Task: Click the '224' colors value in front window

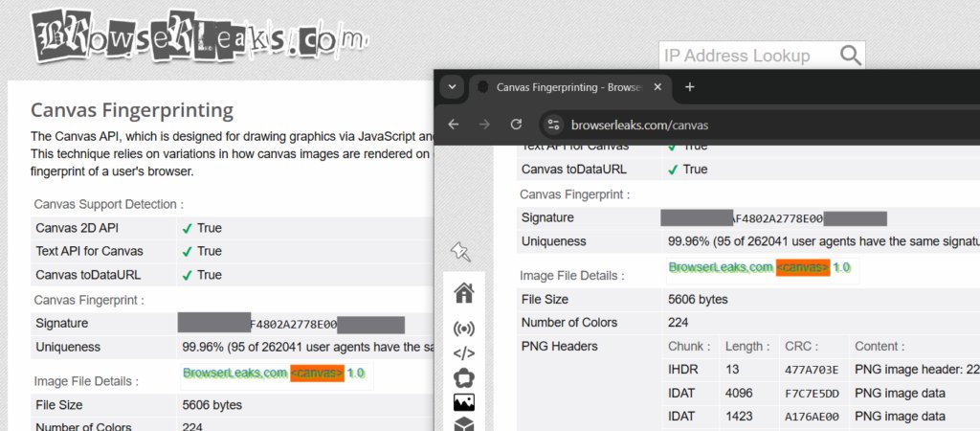Action: (x=679, y=323)
